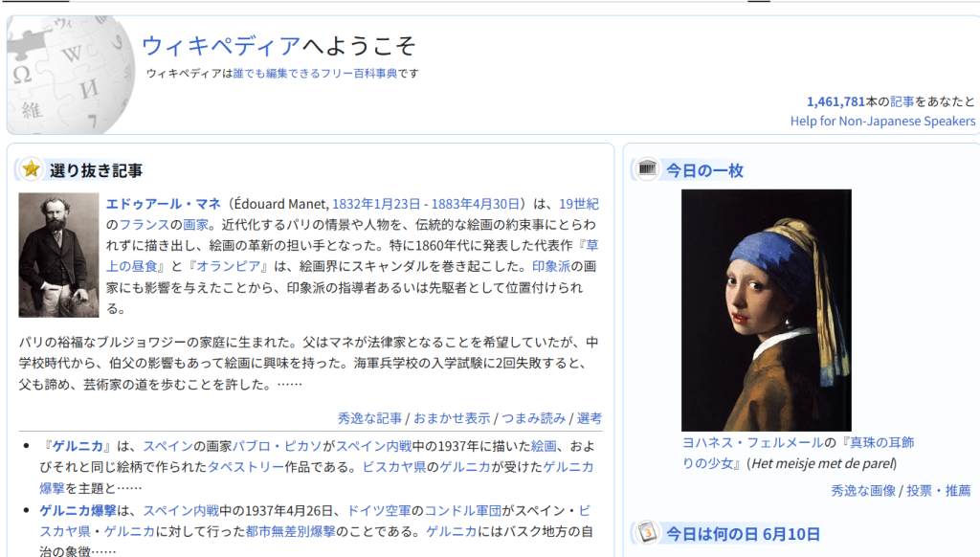Screen dimensions: 980x557
Task: Click the 投票・推薦 link
Action: pos(939,491)
